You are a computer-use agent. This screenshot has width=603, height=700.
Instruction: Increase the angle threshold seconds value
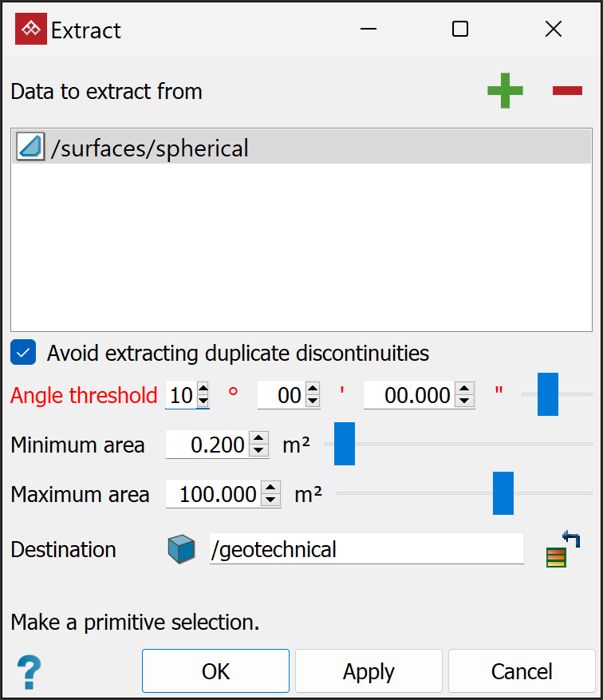click(466, 390)
